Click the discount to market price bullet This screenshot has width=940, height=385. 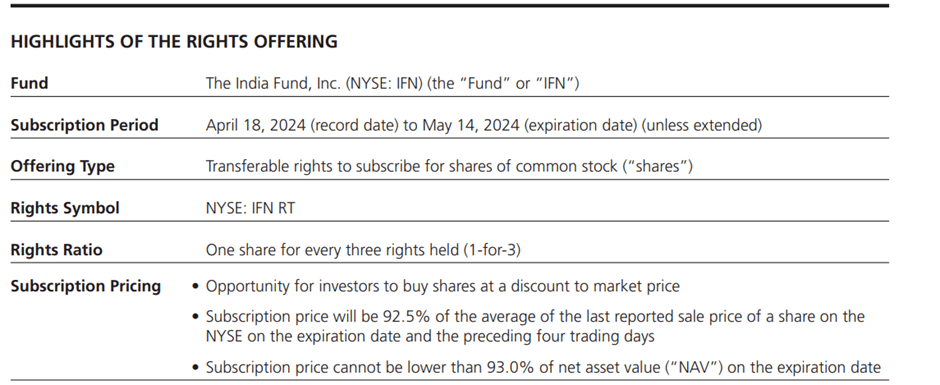442,286
